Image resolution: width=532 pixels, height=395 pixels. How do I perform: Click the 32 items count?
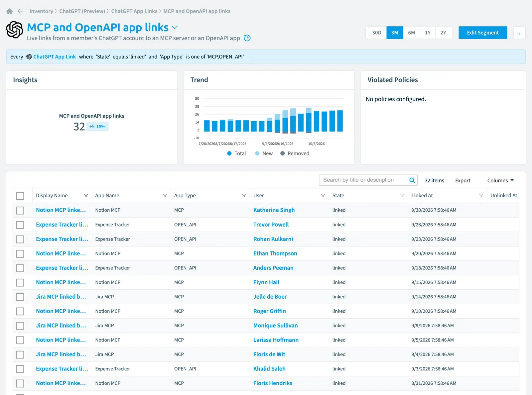pos(434,180)
